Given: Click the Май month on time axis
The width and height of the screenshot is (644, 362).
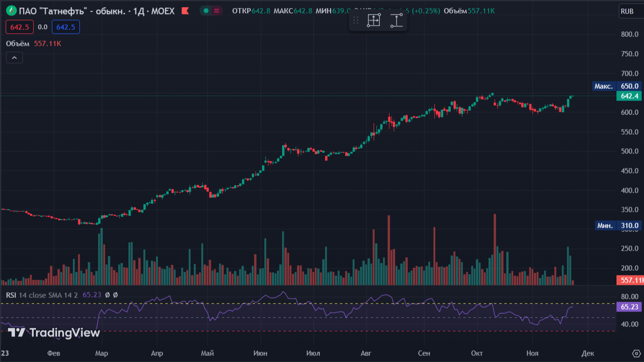Looking at the screenshot, I should (x=207, y=353).
